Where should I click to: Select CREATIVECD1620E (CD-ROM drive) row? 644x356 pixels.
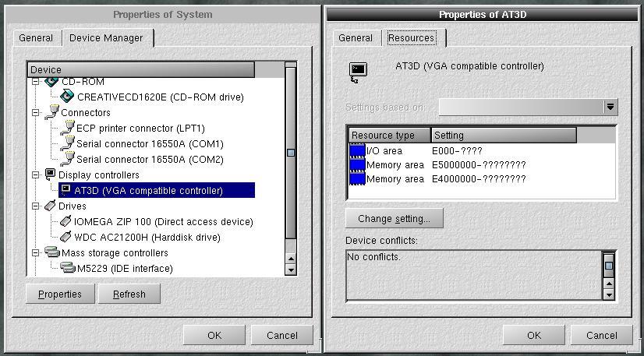pos(161,97)
